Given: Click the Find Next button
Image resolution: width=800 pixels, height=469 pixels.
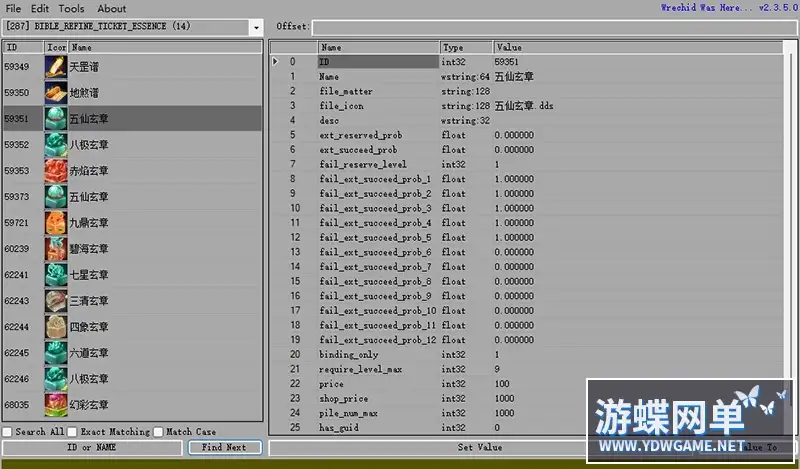Looking at the screenshot, I should [x=224, y=448].
